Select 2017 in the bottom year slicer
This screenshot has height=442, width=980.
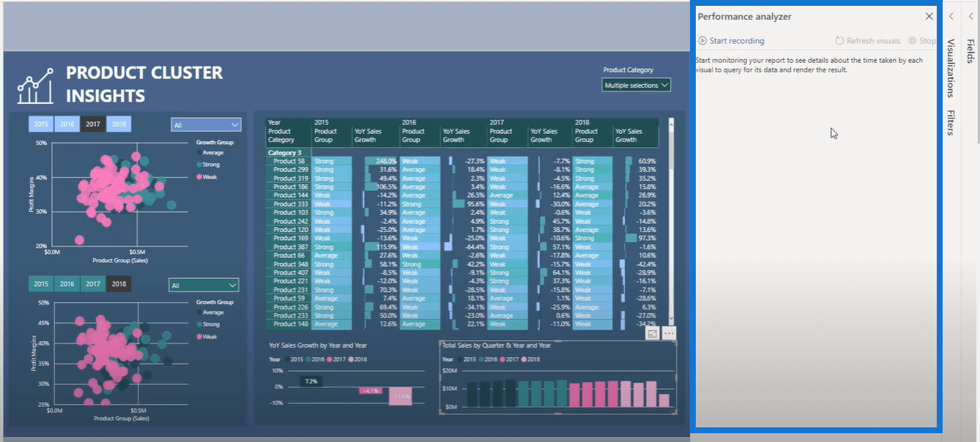click(92, 284)
